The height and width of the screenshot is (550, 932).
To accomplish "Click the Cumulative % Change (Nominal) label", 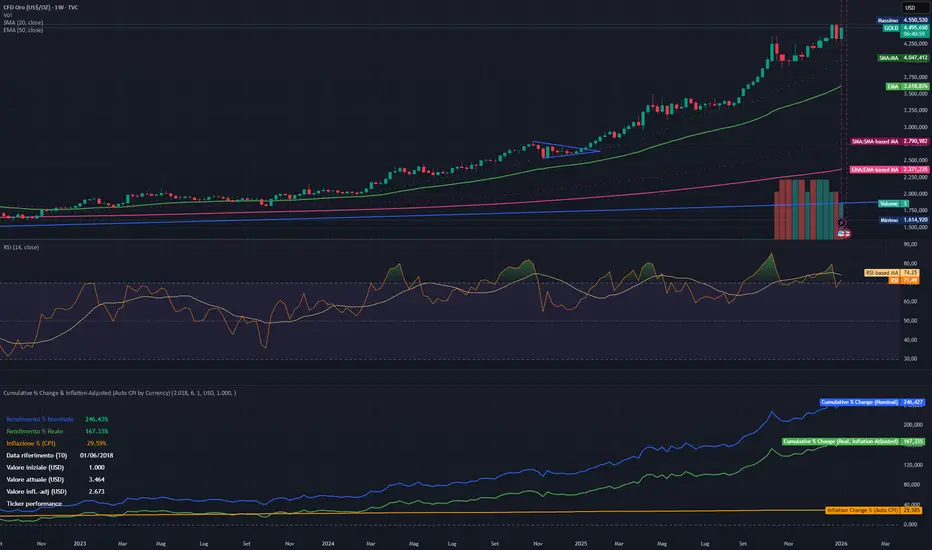I will (x=872, y=403).
